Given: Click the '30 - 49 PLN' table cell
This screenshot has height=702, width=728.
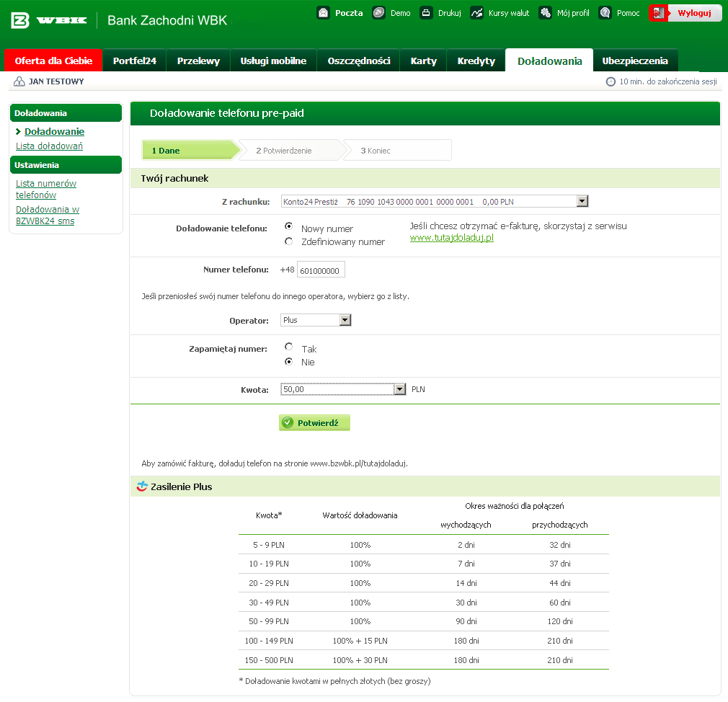Looking at the screenshot, I should coord(269,603).
